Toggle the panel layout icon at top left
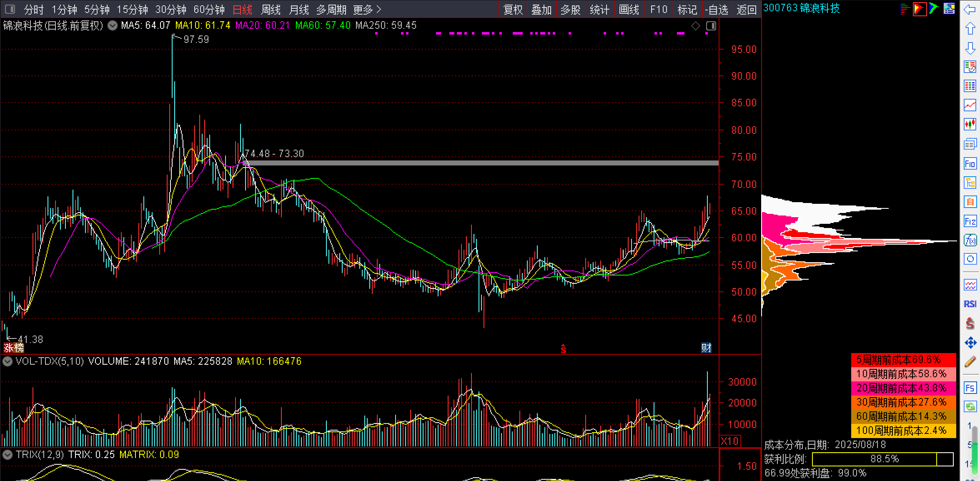Screen dimensions: 980x481 (10, 9)
